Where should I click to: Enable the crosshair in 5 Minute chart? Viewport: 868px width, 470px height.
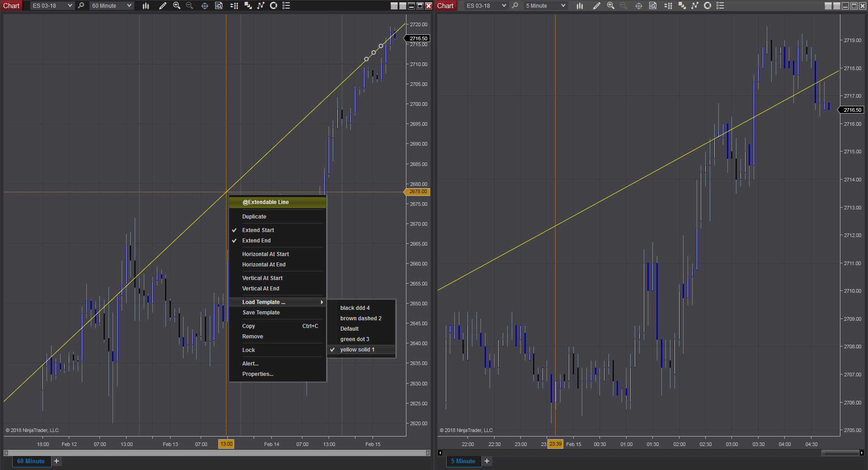(639, 5)
